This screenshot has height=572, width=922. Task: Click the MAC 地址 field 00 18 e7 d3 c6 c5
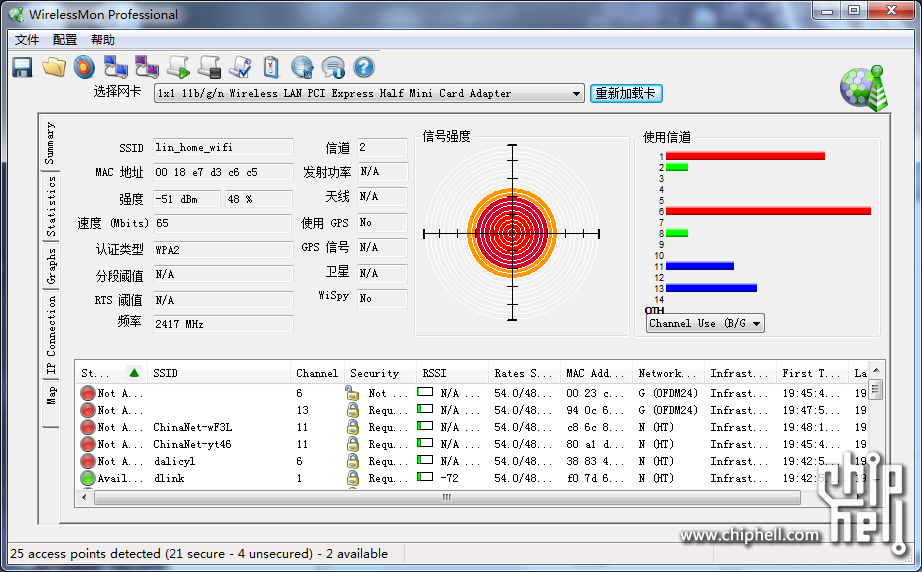pos(223,172)
